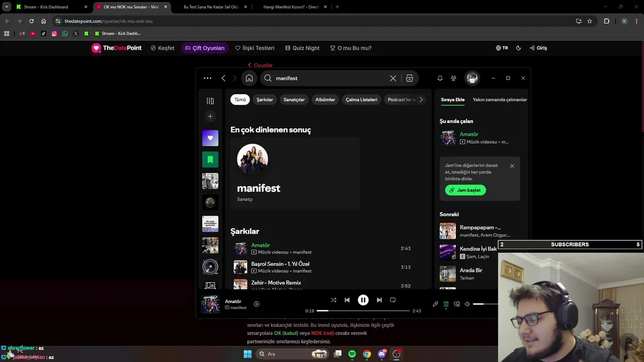Clear the Spotify search text
Viewport: 644px width, 362px height.
[x=393, y=78]
